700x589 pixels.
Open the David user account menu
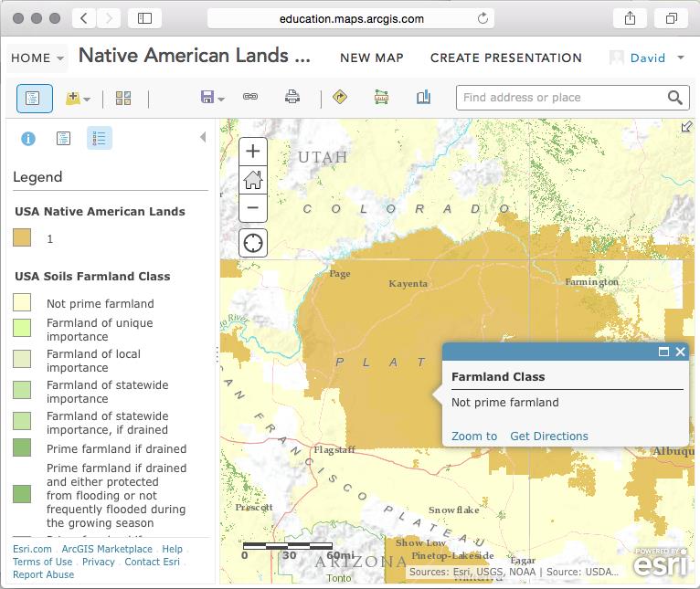pos(647,58)
